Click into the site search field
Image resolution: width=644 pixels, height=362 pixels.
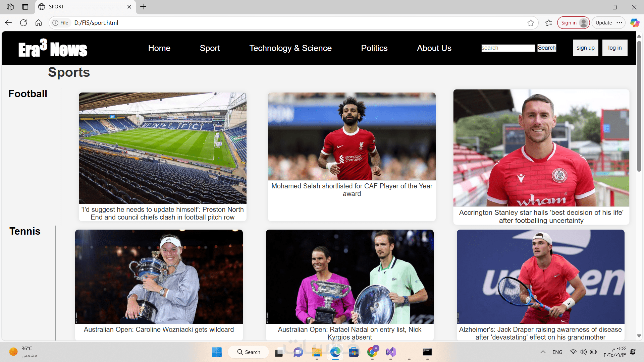(x=508, y=48)
